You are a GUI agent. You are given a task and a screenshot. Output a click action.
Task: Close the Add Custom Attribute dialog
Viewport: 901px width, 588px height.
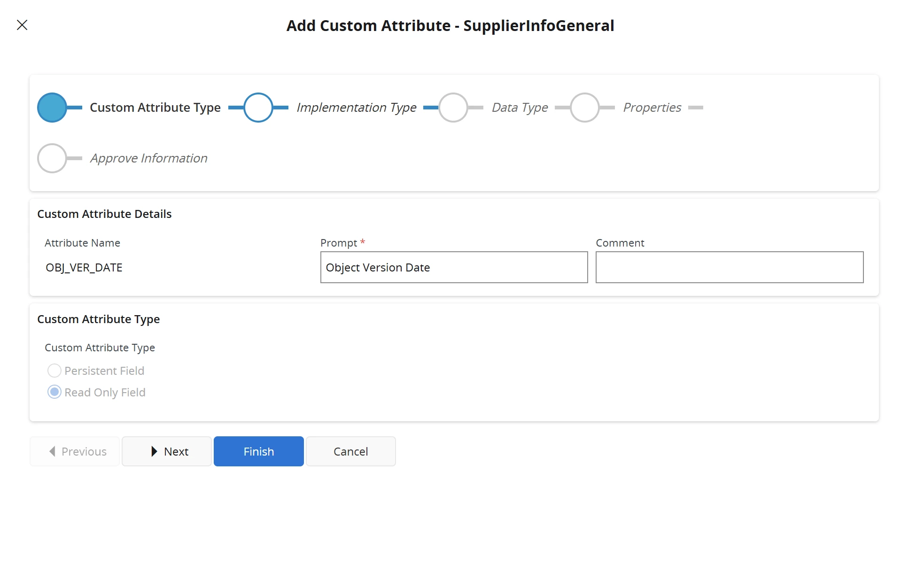pos(22,25)
